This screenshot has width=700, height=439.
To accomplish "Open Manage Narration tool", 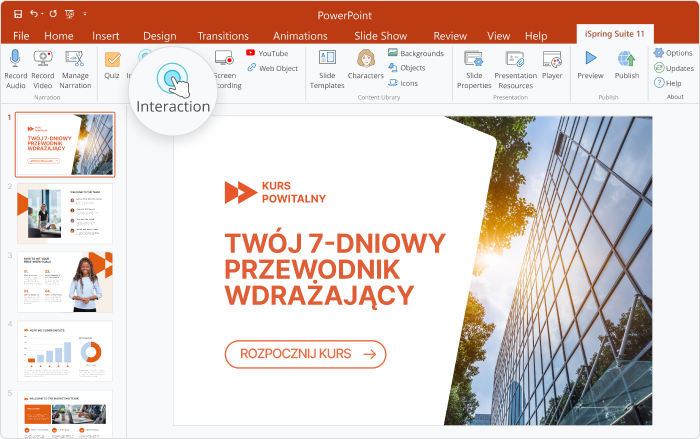I will [x=75, y=69].
